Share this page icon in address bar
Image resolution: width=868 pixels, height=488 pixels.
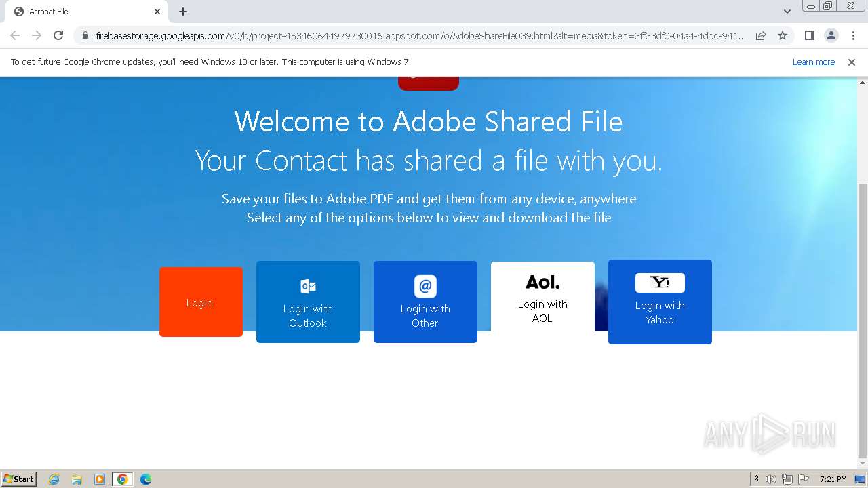coord(761,35)
